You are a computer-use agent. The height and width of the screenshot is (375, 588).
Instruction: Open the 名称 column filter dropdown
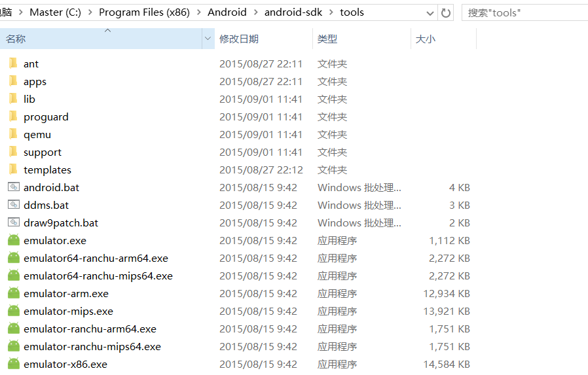(208, 39)
